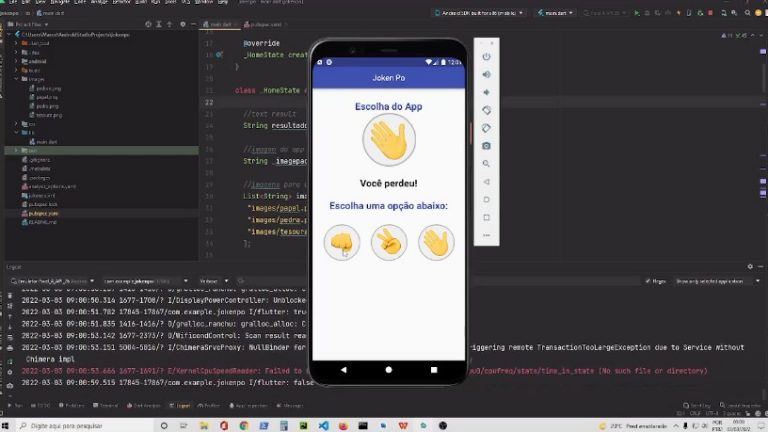The height and width of the screenshot is (432, 768).
Task: Tap Android navigation back button on phone
Action: click(343, 370)
